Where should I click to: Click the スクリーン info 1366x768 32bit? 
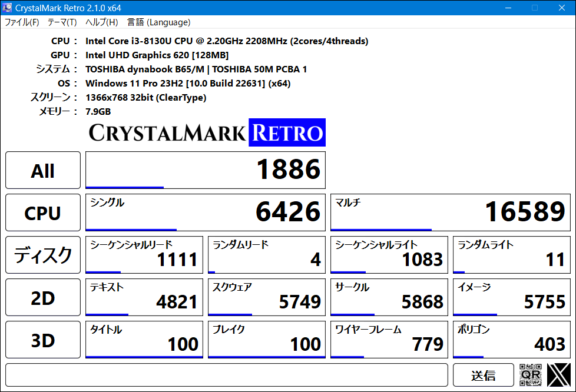click(146, 98)
